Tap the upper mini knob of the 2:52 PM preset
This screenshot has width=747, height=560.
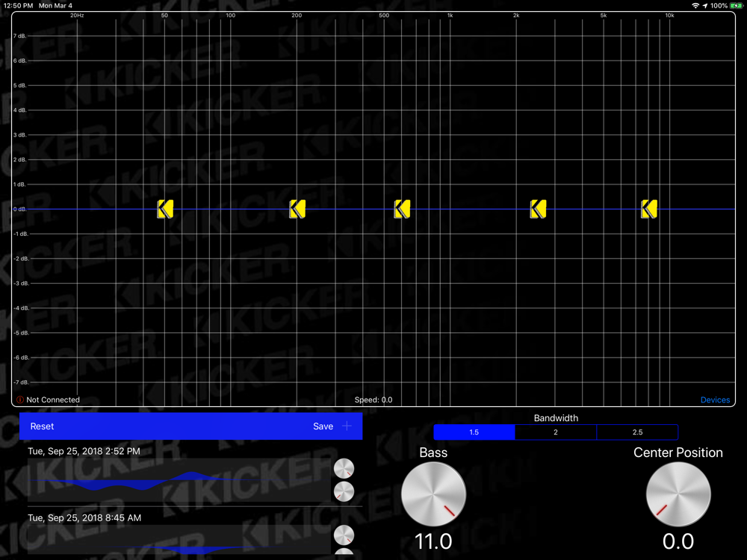(x=344, y=469)
